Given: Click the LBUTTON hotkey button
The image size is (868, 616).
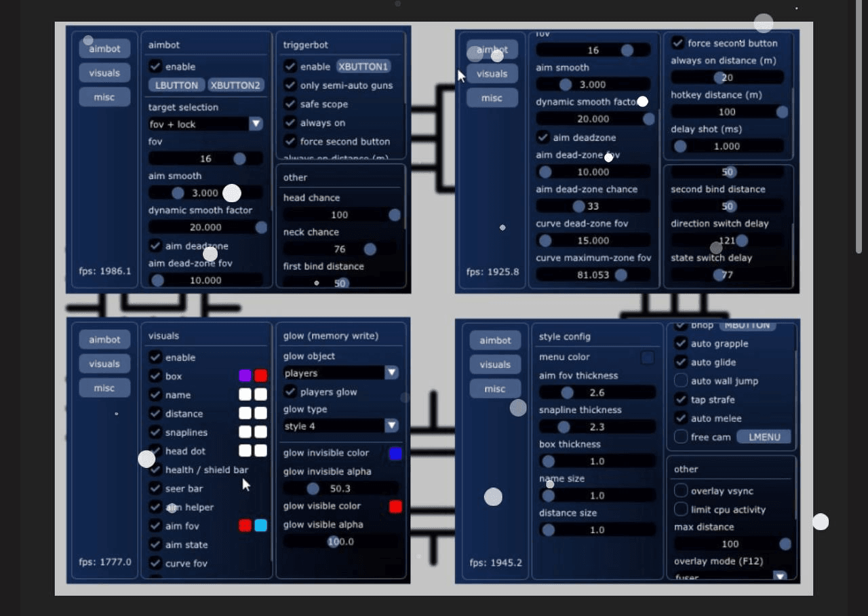Looking at the screenshot, I should 176,85.
